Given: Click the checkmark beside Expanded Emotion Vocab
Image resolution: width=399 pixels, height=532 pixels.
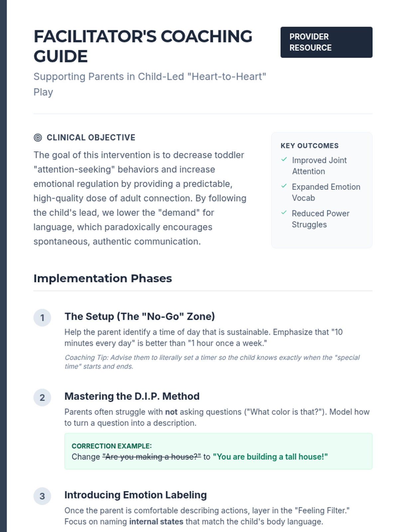Looking at the screenshot, I should point(284,186).
